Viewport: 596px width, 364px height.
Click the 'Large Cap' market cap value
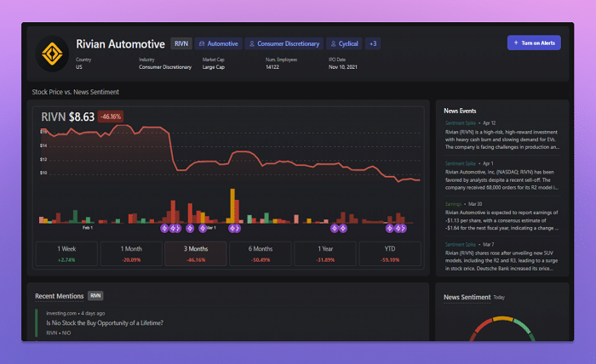(213, 67)
